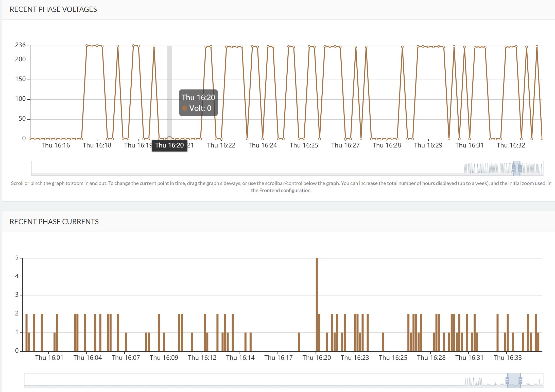
Task: Click the RECENT PHASE VOLTAGES heading
Action: point(53,9)
